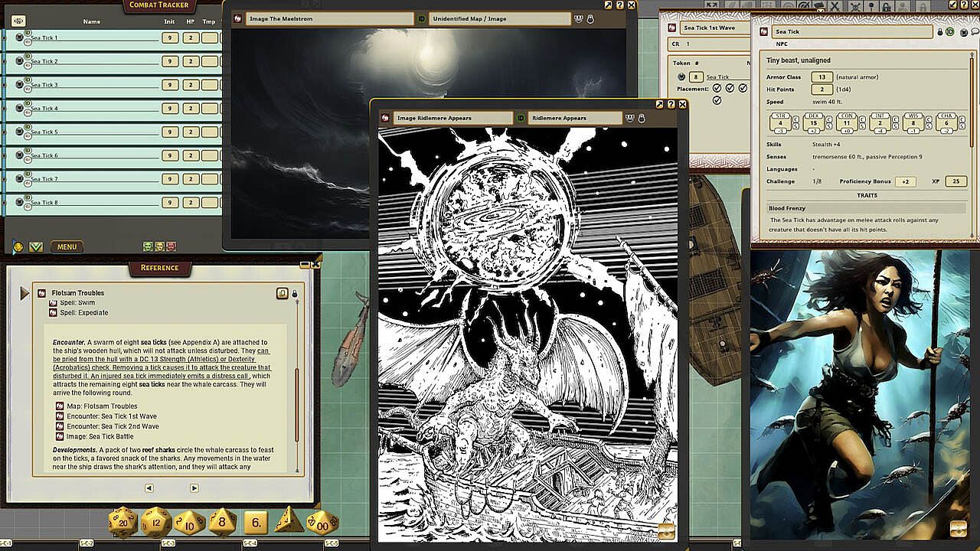
Task: Toggle global visibility eye in Combat Tracker header
Action: (18, 21)
